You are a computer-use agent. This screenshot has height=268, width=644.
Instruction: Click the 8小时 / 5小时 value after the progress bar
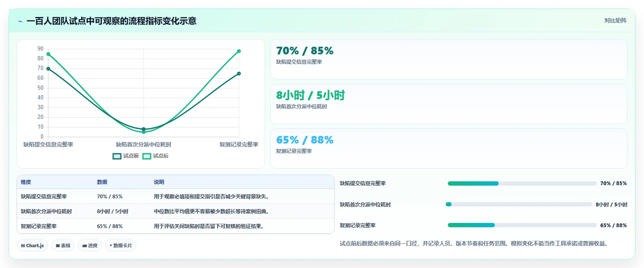[x=611, y=204]
